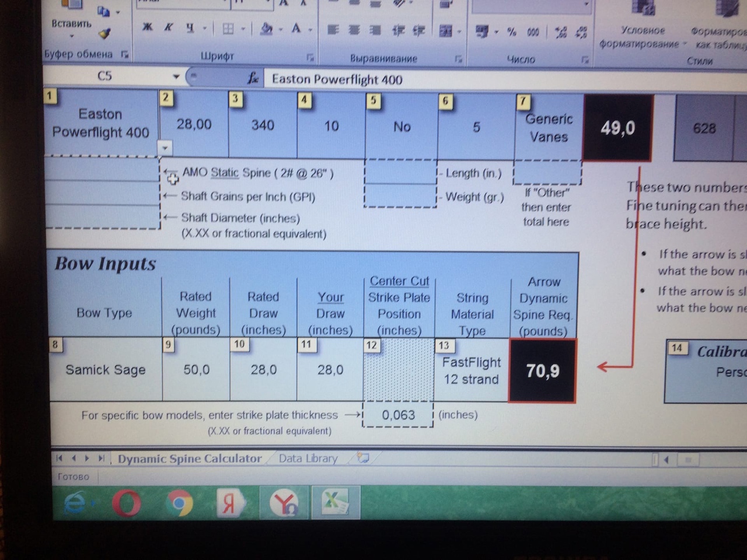Open borders dropdown arrow
This screenshot has height=560, width=747.
tap(243, 29)
